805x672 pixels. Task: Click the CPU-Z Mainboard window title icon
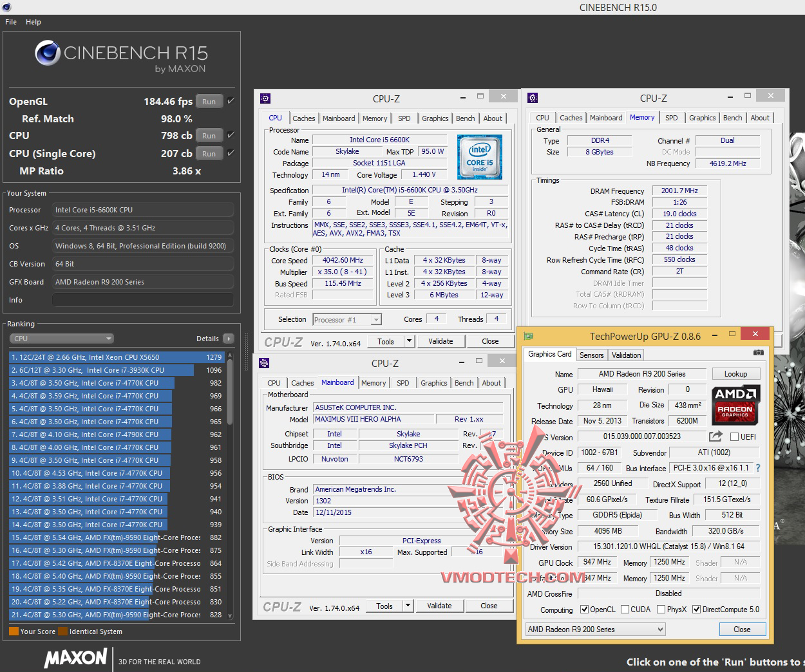pyautogui.click(x=264, y=364)
